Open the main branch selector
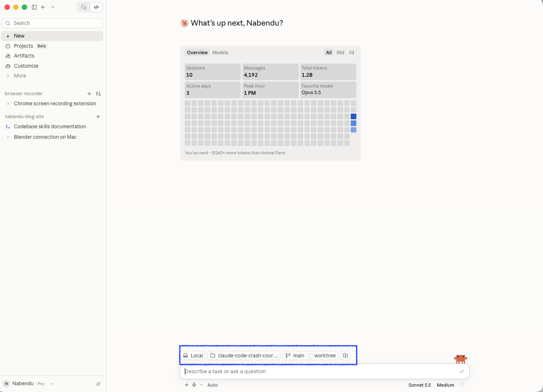Image resolution: width=543 pixels, height=392 pixels. coord(295,356)
